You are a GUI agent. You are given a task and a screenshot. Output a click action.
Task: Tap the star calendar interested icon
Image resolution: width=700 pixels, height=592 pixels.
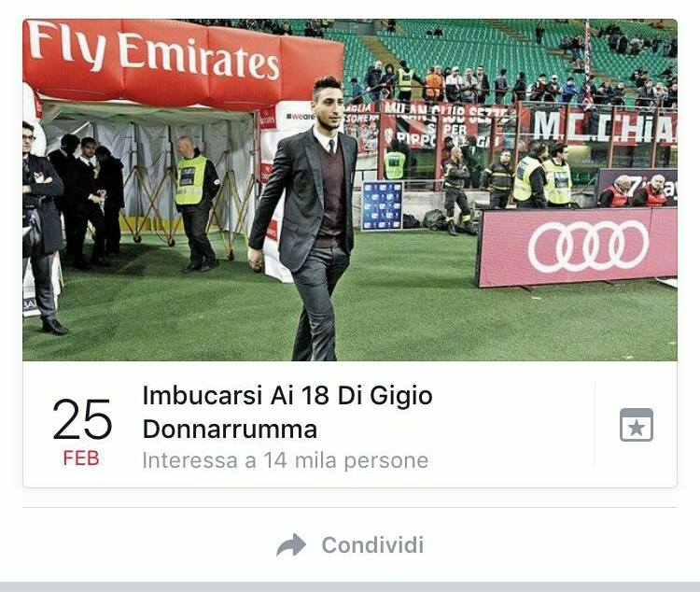click(x=637, y=425)
